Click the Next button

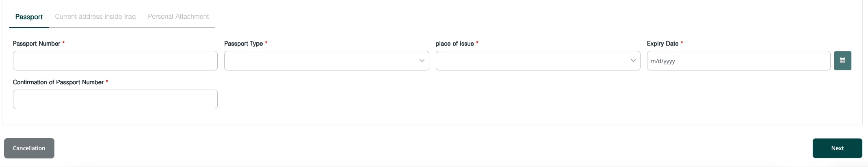(837, 148)
